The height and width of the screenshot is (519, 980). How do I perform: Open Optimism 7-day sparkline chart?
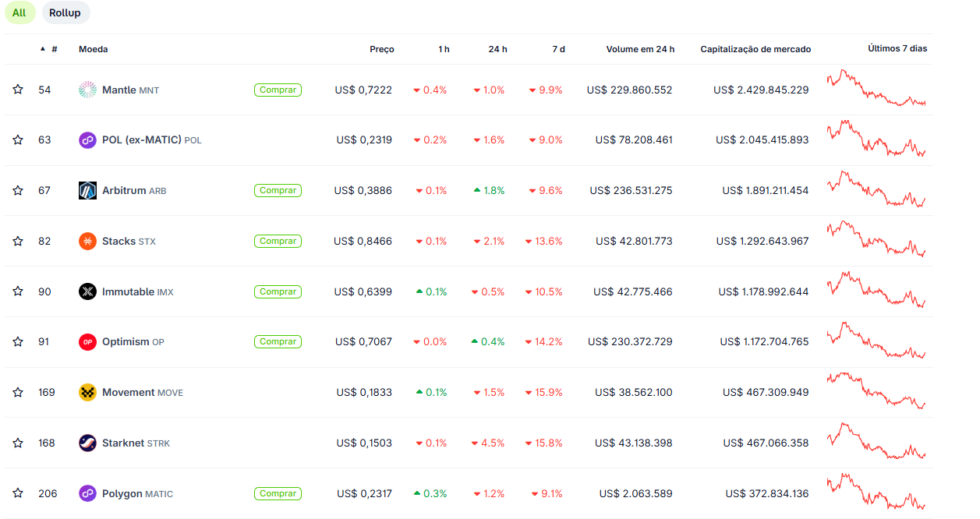pos(876,340)
